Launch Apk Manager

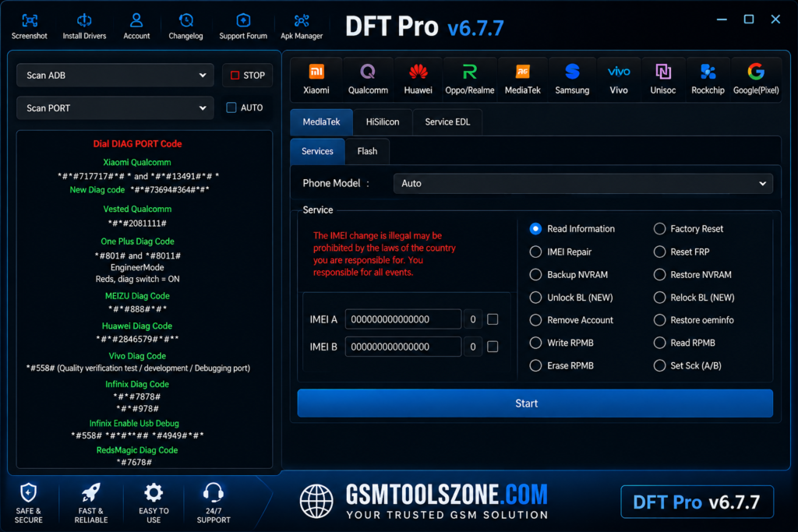click(302, 26)
